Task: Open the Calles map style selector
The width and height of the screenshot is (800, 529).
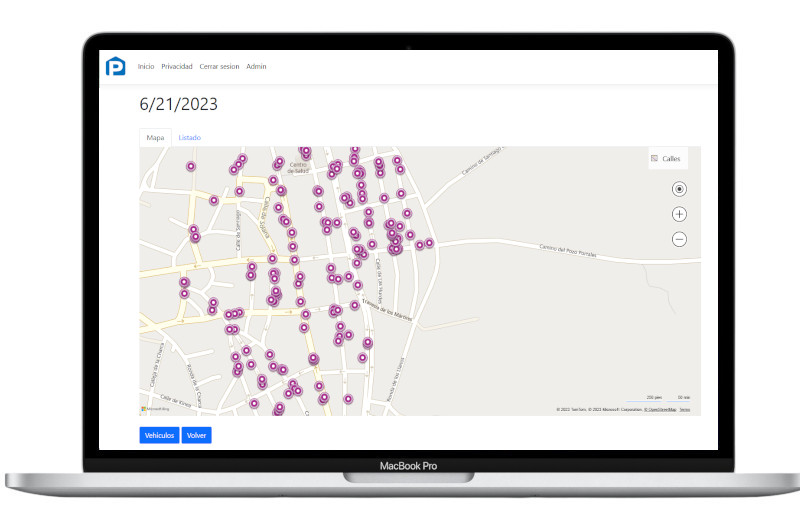Action: (667, 159)
